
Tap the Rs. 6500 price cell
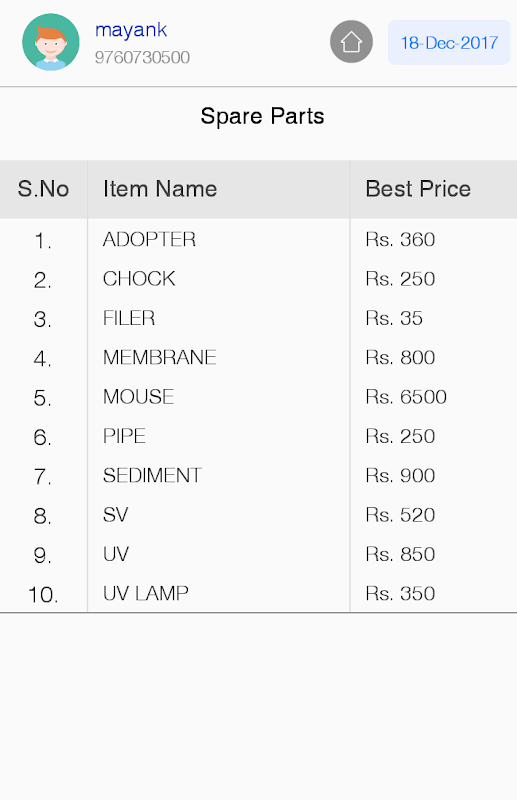[406, 396]
